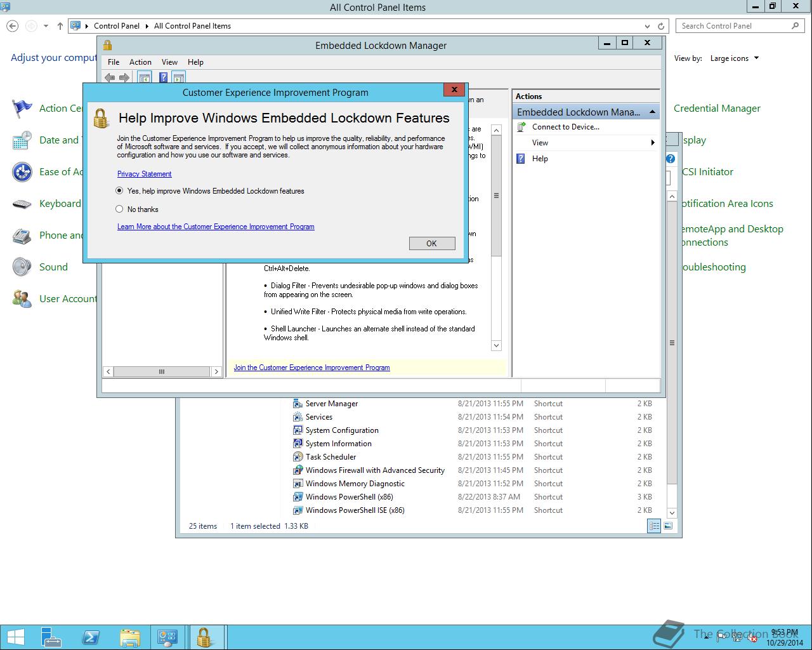
Task: Switch to details view in Explorer window
Action: tap(654, 526)
